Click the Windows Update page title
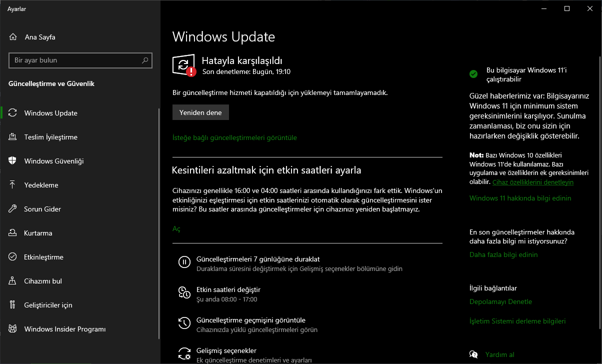The width and height of the screenshot is (602, 364). 223,36
